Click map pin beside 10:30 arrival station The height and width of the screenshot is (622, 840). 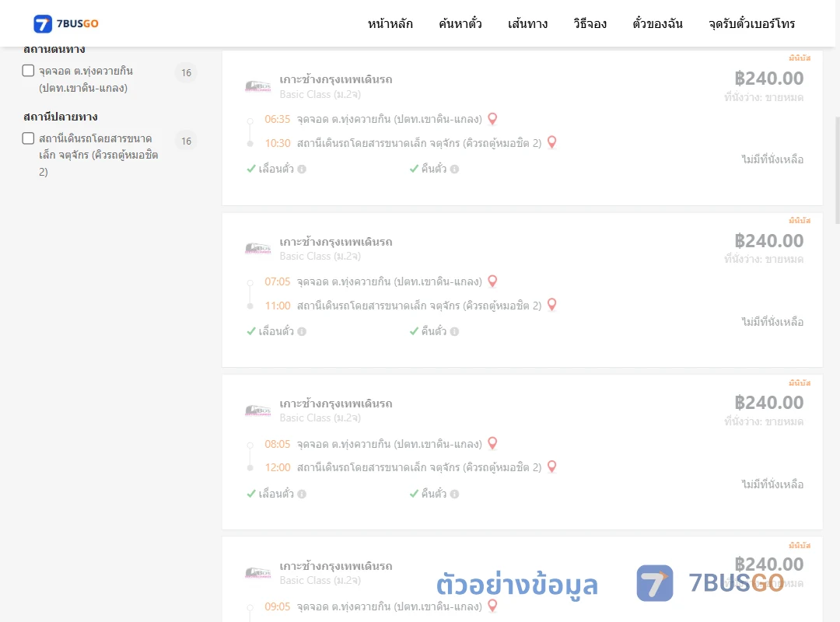(x=551, y=142)
